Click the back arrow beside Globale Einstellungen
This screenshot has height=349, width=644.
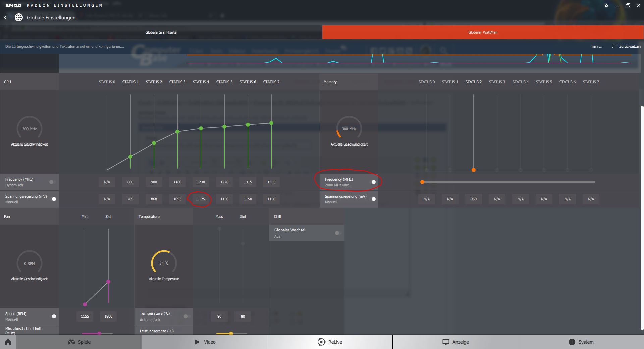(x=5, y=17)
